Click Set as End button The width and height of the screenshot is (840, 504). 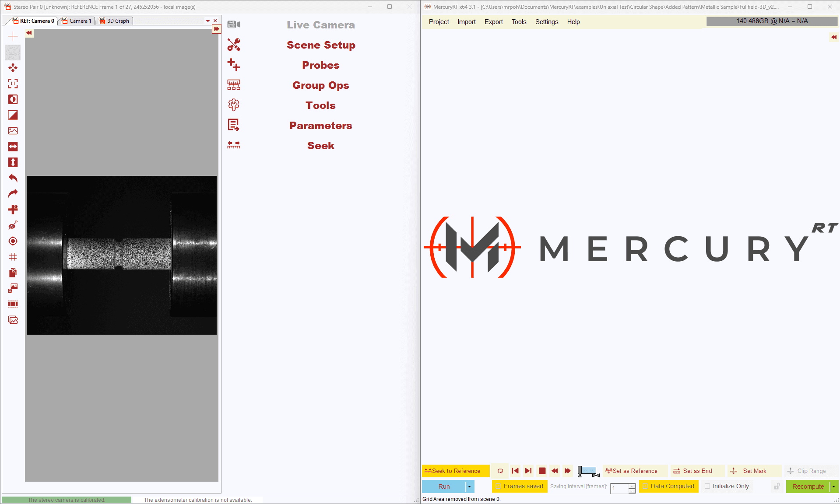(x=697, y=471)
